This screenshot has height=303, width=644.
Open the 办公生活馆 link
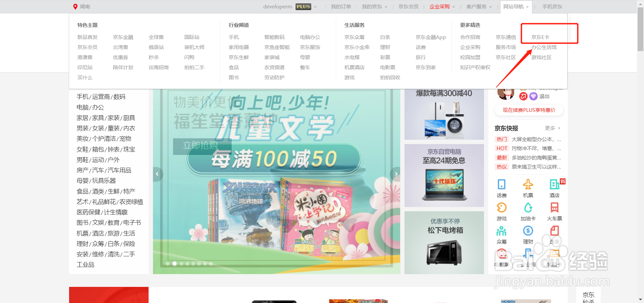(x=544, y=47)
